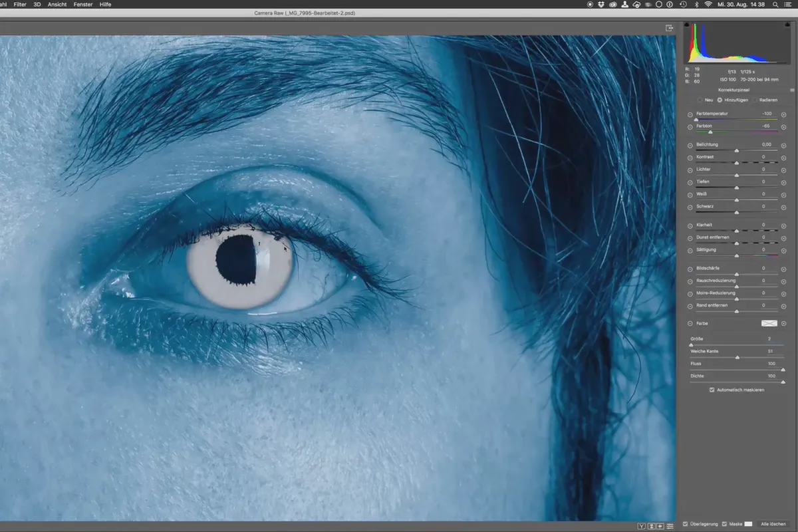798x532 pixels.
Task: Decrease Rand entfernen with minus icon
Action: 690,307
